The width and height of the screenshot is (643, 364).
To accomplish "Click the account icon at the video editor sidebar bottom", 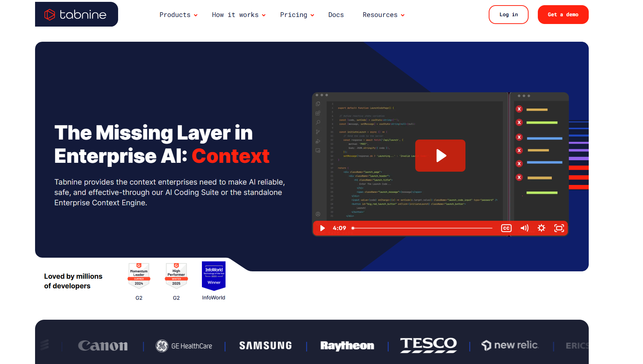I will pyautogui.click(x=318, y=214).
